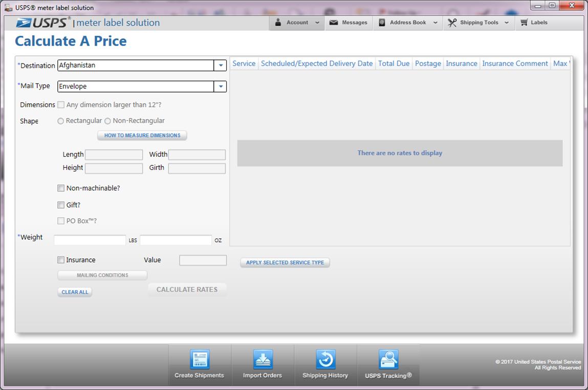Click Postage column header
588x390 pixels.
point(428,63)
